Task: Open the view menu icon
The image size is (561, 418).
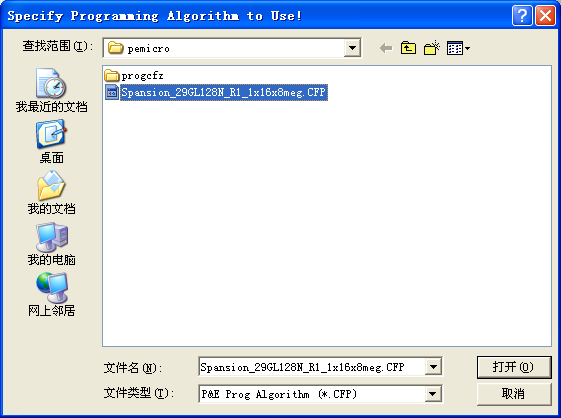Action: pyautogui.click(x=458, y=48)
